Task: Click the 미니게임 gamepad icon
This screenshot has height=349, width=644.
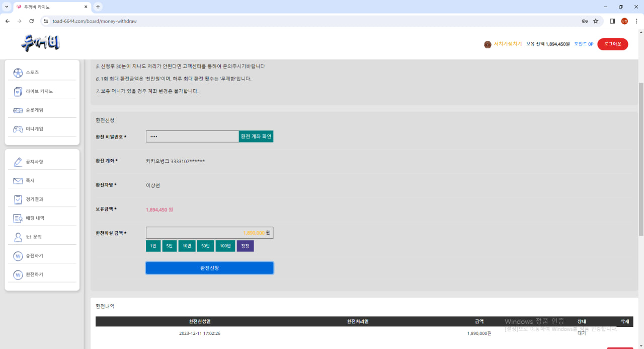Action: pos(18,129)
